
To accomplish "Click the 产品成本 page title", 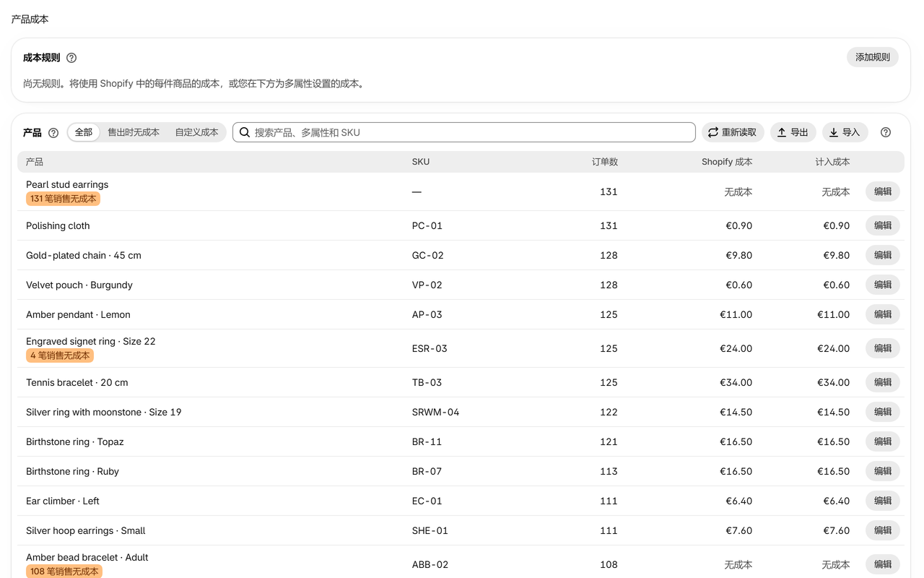I will click(30, 20).
